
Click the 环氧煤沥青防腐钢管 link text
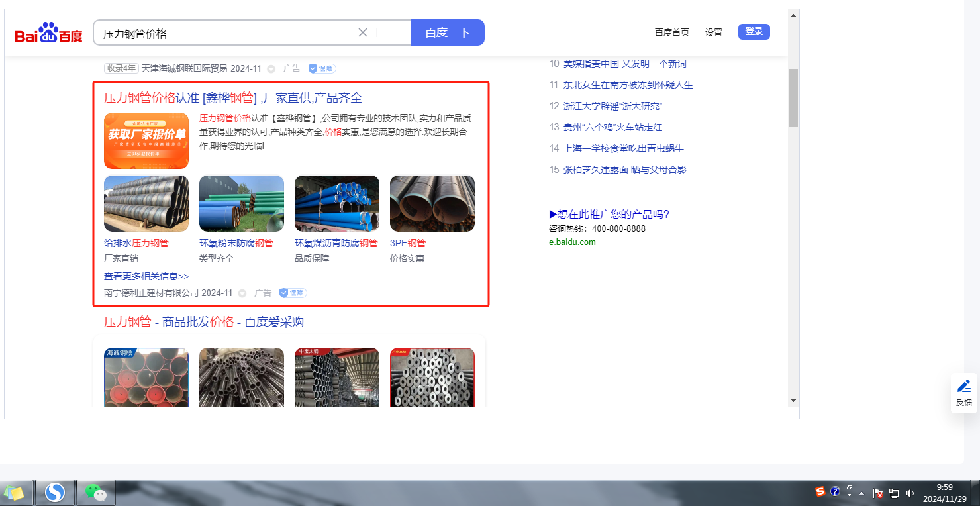pos(336,243)
